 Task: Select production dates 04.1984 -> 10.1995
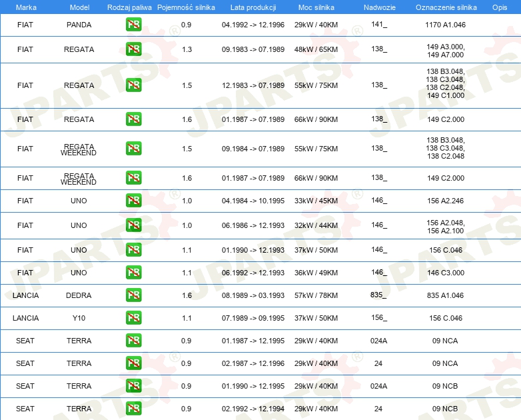click(x=253, y=201)
